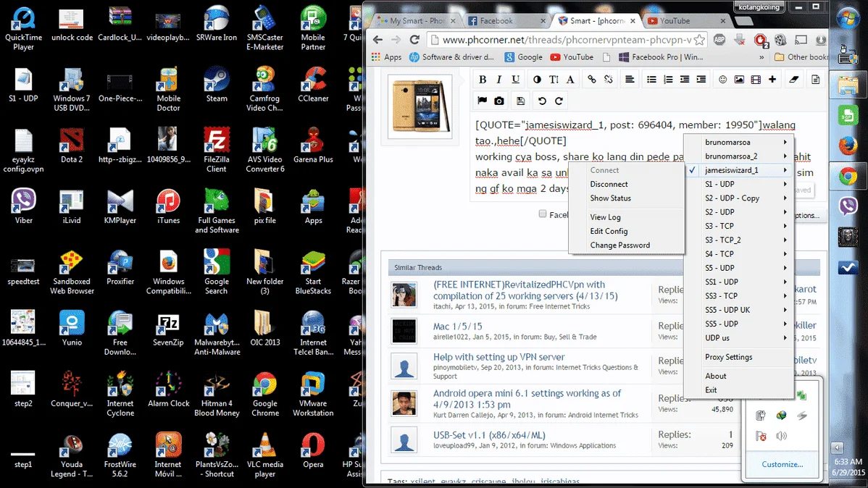
Task: Open the text color picker icon
Action: click(x=537, y=80)
